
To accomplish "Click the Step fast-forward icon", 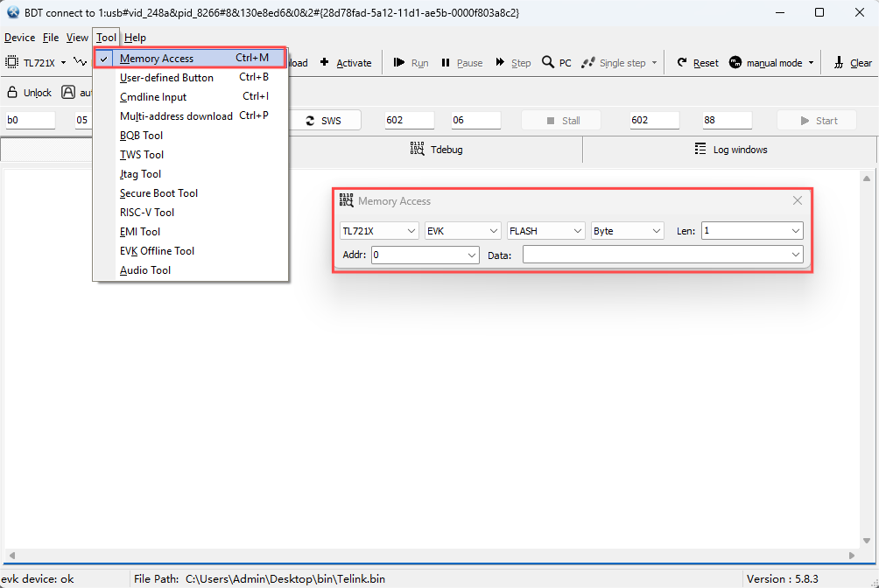I will click(500, 62).
